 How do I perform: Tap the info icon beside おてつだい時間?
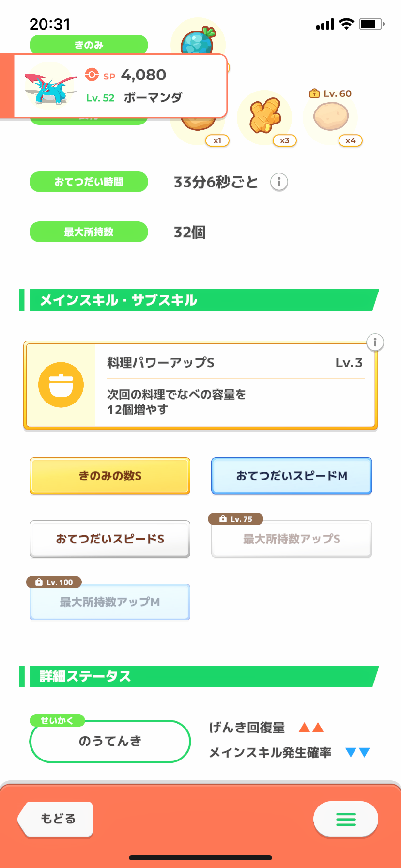click(x=279, y=182)
